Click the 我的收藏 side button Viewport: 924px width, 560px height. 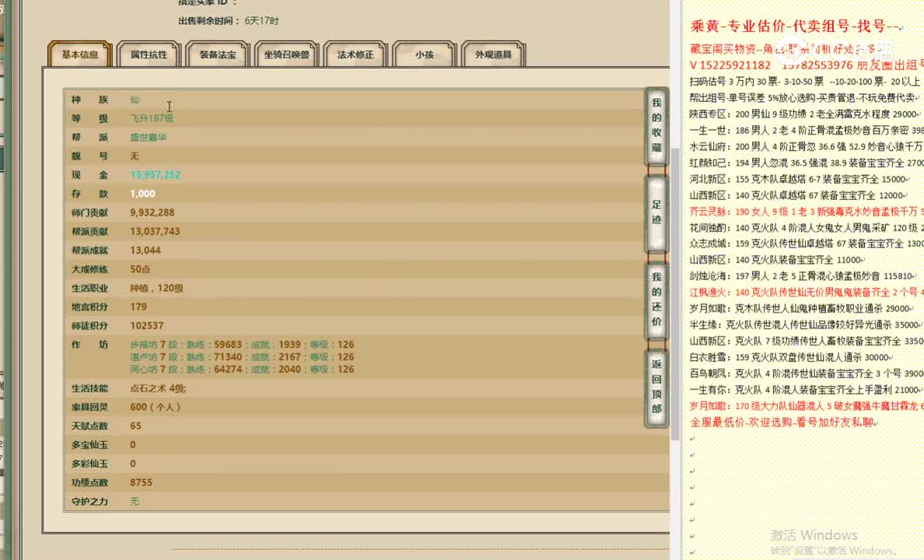(x=656, y=125)
